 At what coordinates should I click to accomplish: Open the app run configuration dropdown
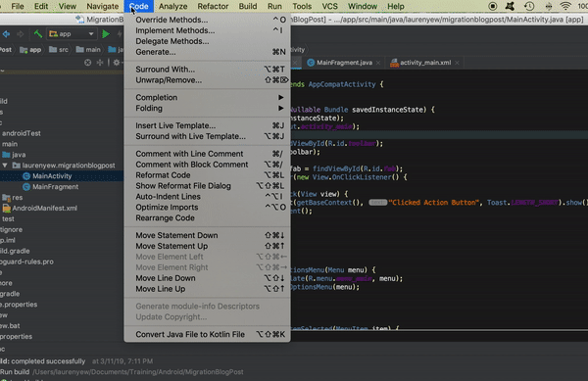click(72, 34)
